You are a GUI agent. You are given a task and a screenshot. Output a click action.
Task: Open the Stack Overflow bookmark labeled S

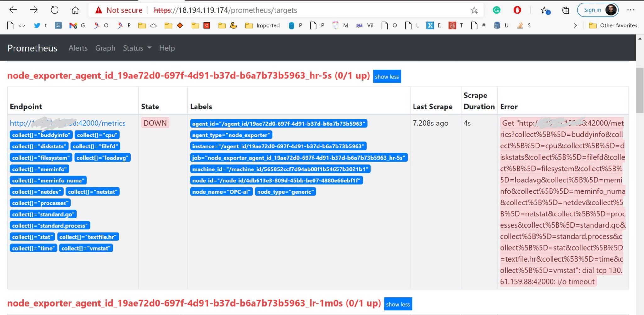pyautogui.click(x=524, y=25)
